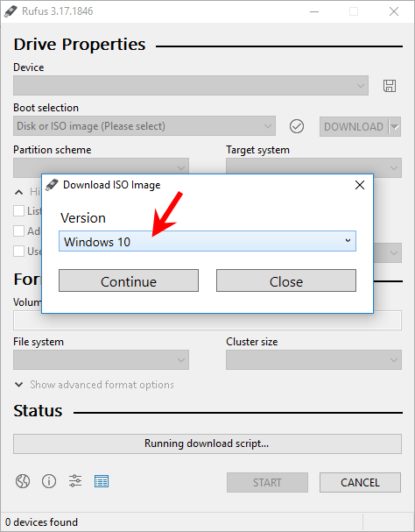Close the Download ISO Image dialog with X

(x=360, y=185)
